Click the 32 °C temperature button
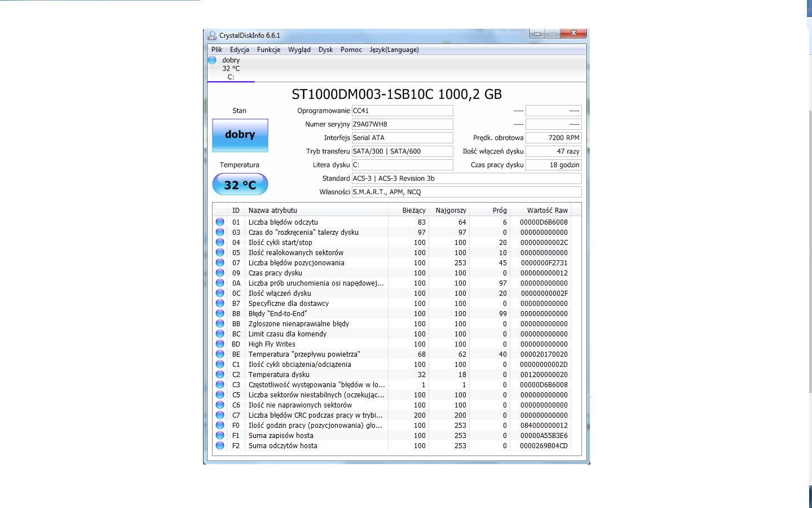812x508 pixels. (240, 185)
